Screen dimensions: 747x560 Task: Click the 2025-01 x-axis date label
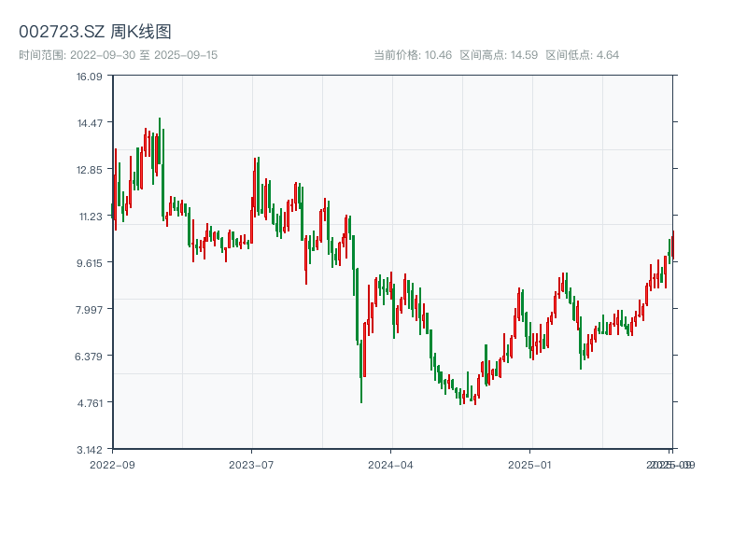pyautogui.click(x=530, y=464)
